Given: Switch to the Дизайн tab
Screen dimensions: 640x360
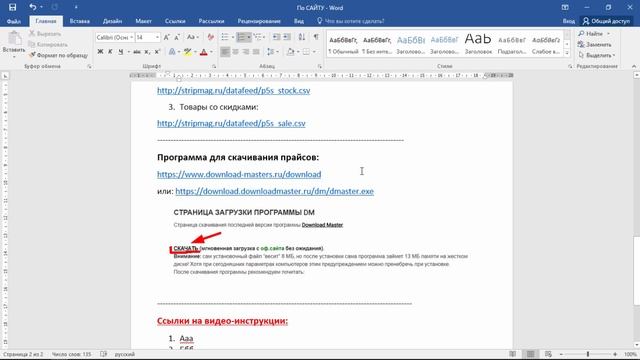Looking at the screenshot, I should pyautogui.click(x=112, y=21).
